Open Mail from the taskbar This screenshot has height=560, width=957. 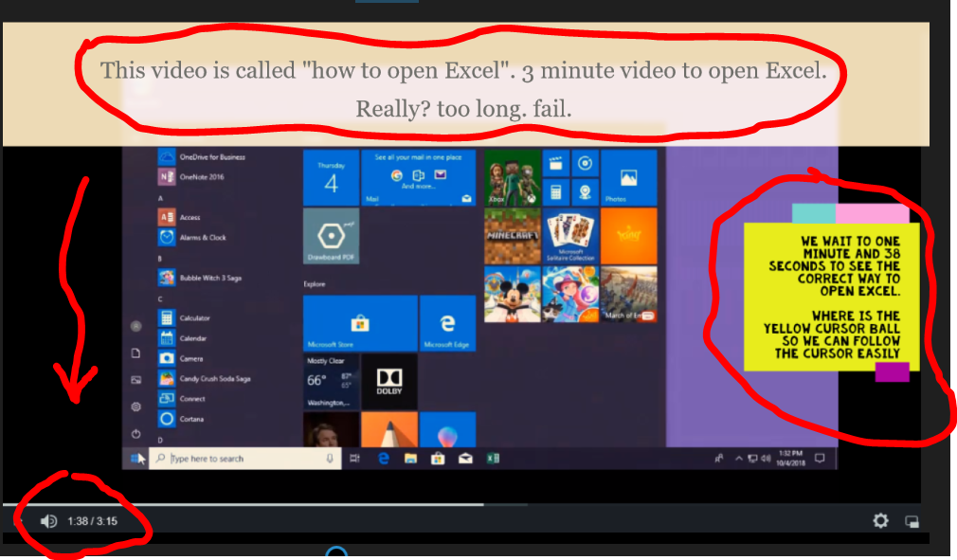coord(465,459)
